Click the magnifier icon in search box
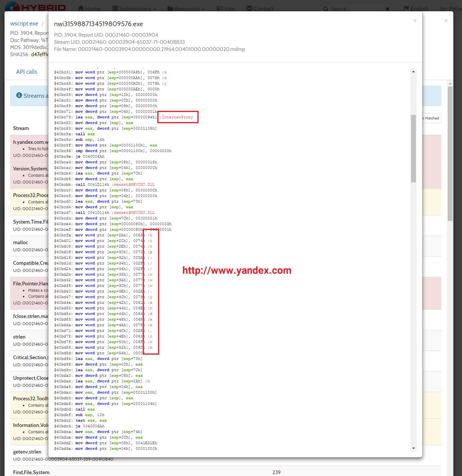462x476 pixels. [325, 9]
